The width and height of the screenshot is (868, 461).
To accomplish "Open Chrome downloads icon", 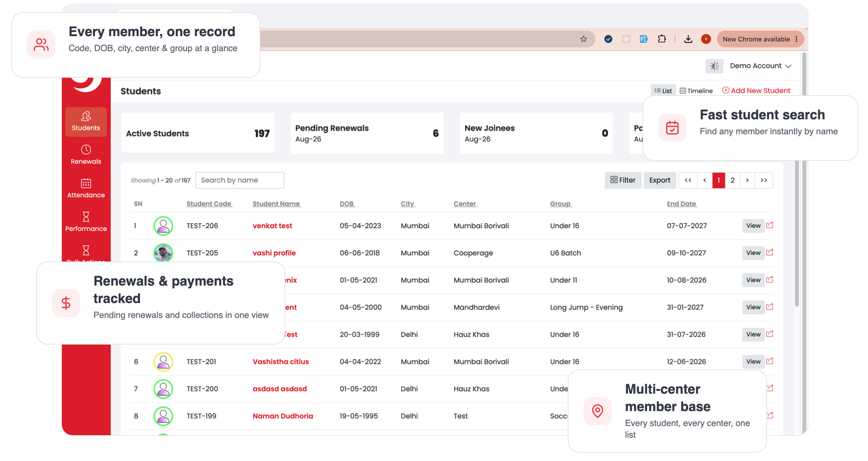I will pos(688,39).
